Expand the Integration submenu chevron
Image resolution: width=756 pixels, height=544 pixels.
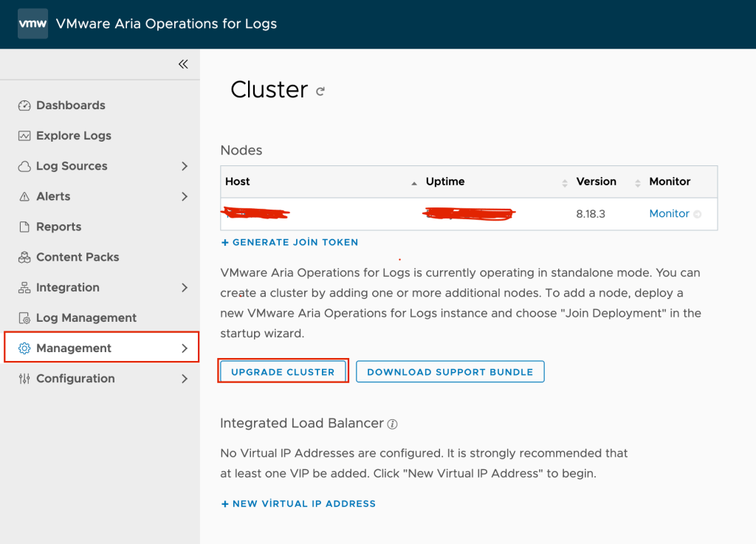(x=185, y=287)
